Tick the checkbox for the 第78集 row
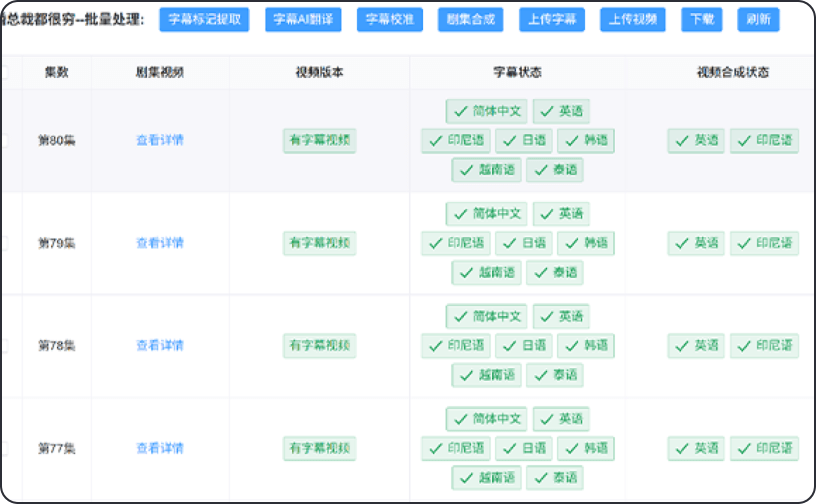This screenshot has width=816, height=504. 3,345
